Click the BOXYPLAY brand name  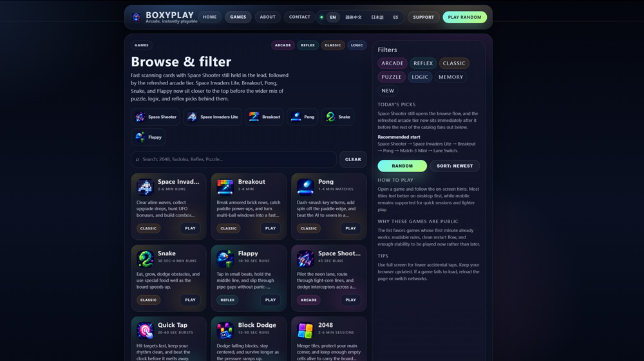[169, 15]
